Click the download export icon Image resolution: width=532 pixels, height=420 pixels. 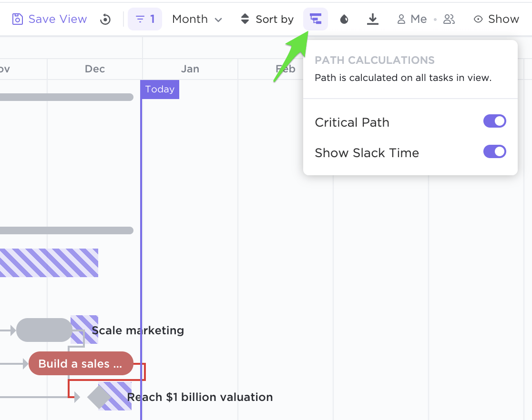(373, 19)
